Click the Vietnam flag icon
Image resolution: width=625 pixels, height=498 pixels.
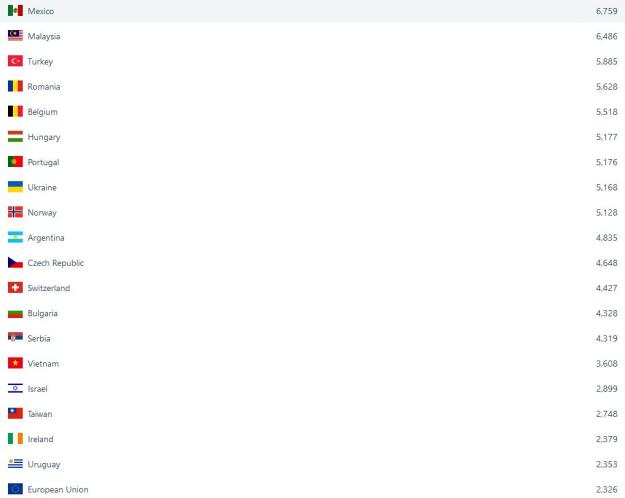click(15, 363)
